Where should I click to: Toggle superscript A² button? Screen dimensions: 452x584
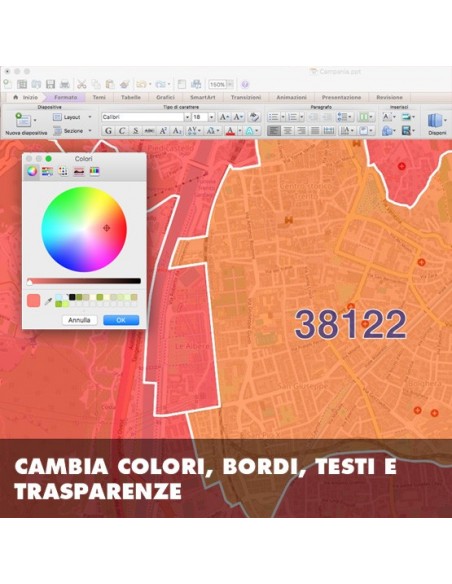(163, 131)
